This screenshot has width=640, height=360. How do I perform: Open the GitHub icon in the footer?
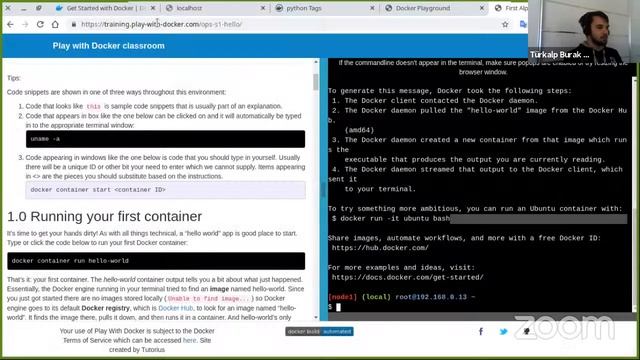[527, 331]
